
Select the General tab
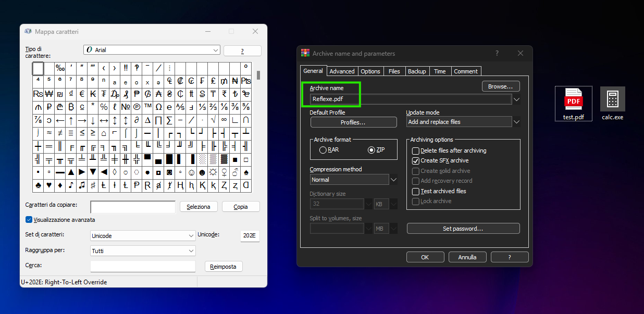[x=313, y=71]
